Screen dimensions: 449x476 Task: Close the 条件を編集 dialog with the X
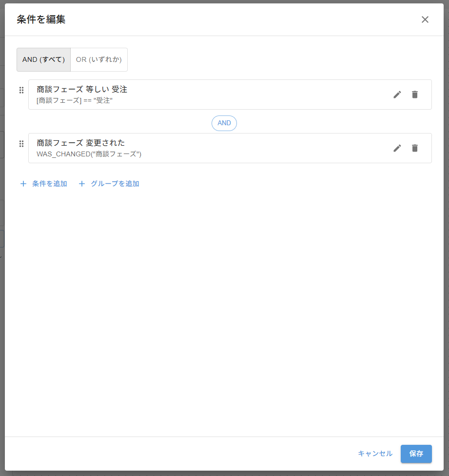point(425,19)
